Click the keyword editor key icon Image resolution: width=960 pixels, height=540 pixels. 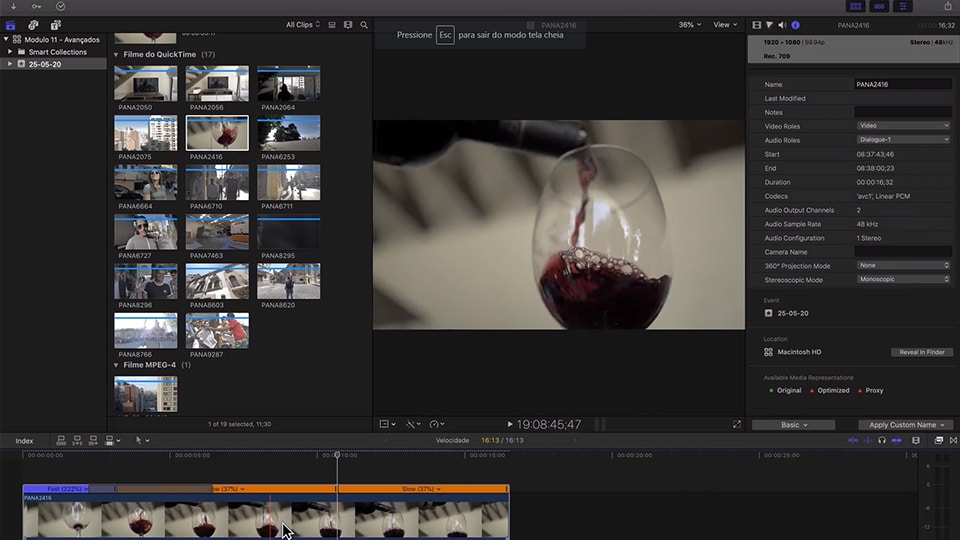(37, 6)
